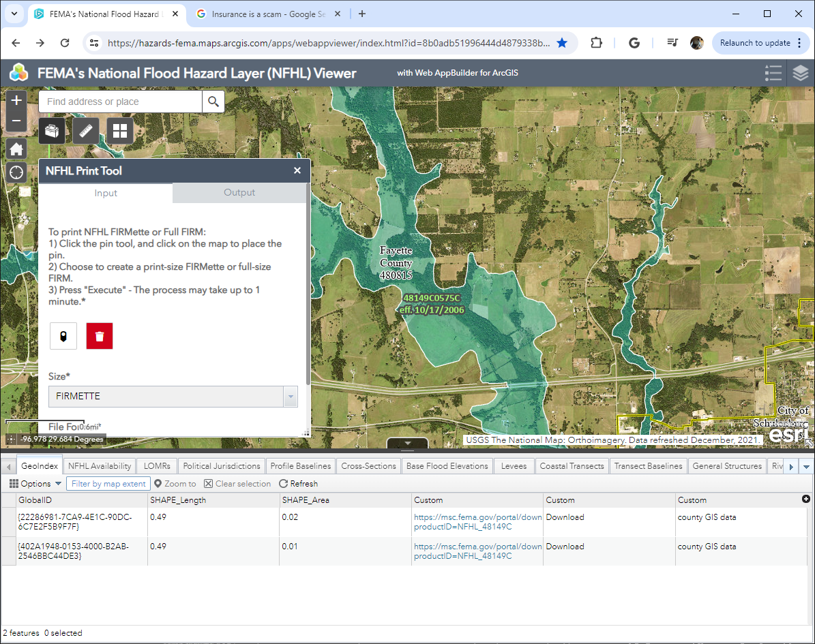Click Clear selection in table toolbar
815x644 pixels.
(x=237, y=484)
